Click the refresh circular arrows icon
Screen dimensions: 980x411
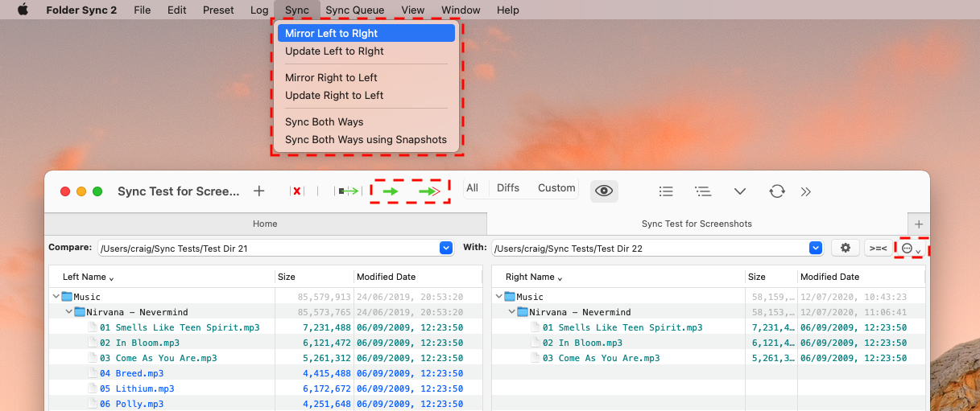click(x=776, y=191)
